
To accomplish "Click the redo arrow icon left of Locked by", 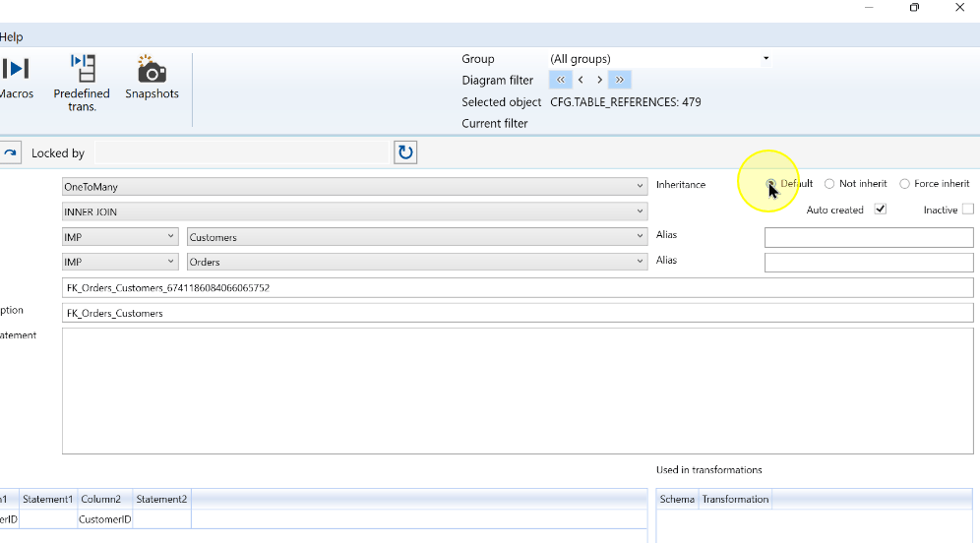I will point(10,152).
